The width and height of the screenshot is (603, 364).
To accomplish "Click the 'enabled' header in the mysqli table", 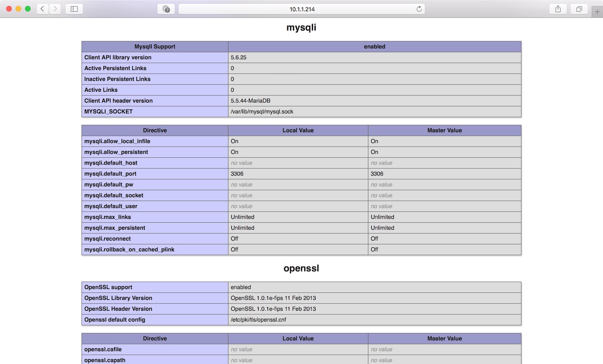I will 375,47.
